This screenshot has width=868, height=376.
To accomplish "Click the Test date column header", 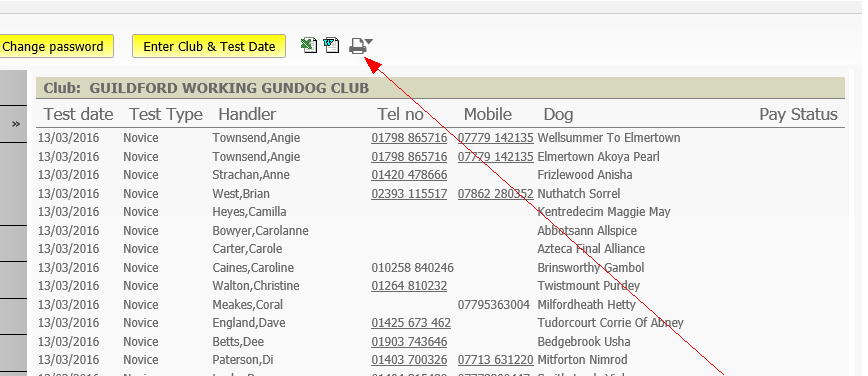I will click(x=79, y=115).
